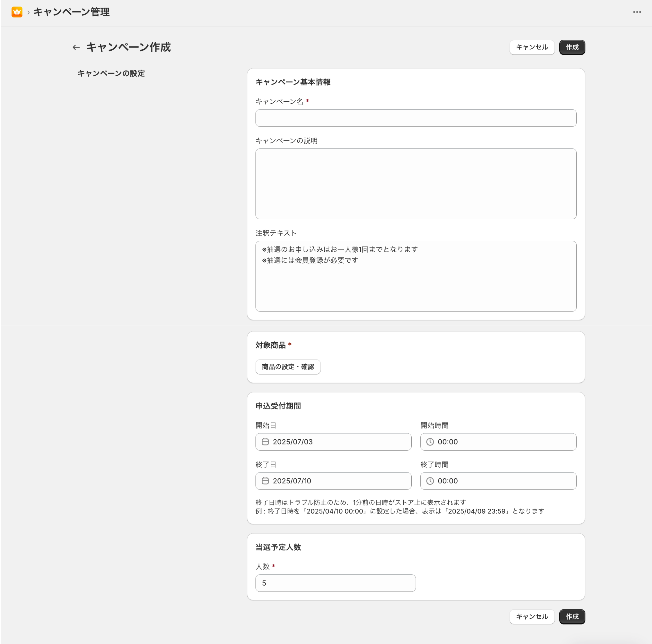
Task: Click 商品の設定・確認 button
Action: pos(288,367)
